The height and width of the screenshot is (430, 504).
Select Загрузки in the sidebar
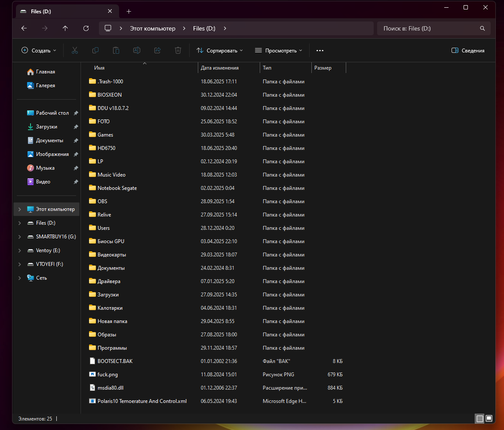pos(46,127)
